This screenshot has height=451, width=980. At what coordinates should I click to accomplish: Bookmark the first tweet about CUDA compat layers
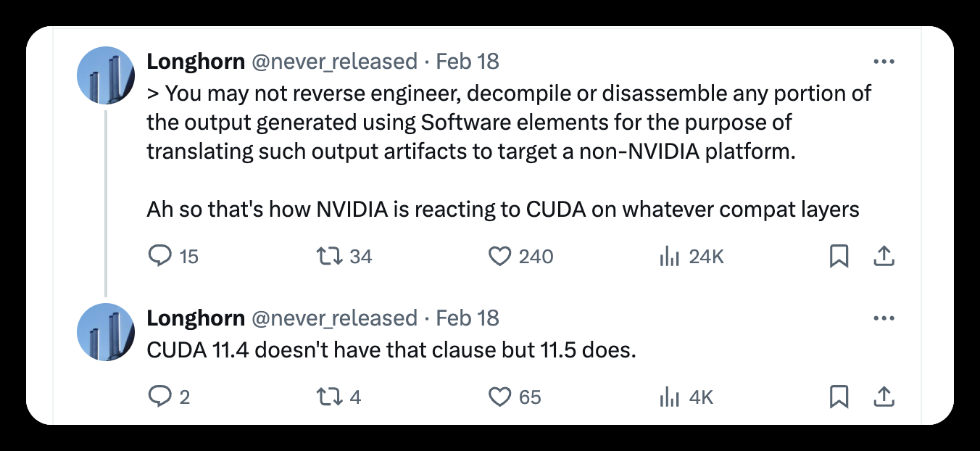(x=839, y=256)
